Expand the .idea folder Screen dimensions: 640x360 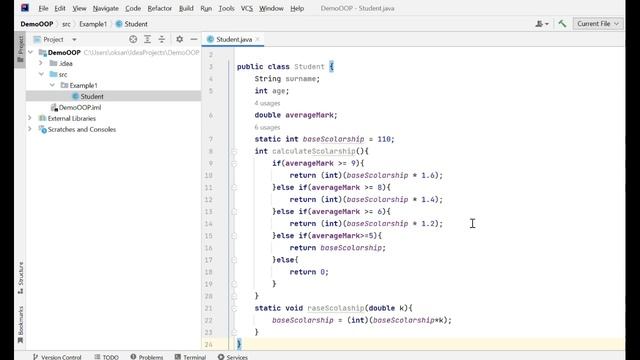coord(40,63)
